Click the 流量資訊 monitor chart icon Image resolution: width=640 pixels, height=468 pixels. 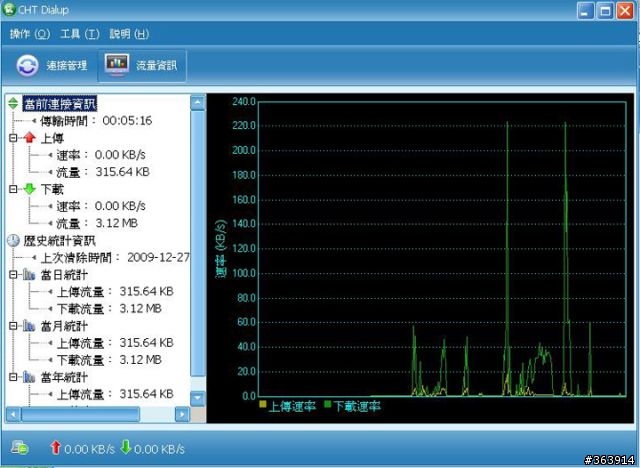point(117,64)
